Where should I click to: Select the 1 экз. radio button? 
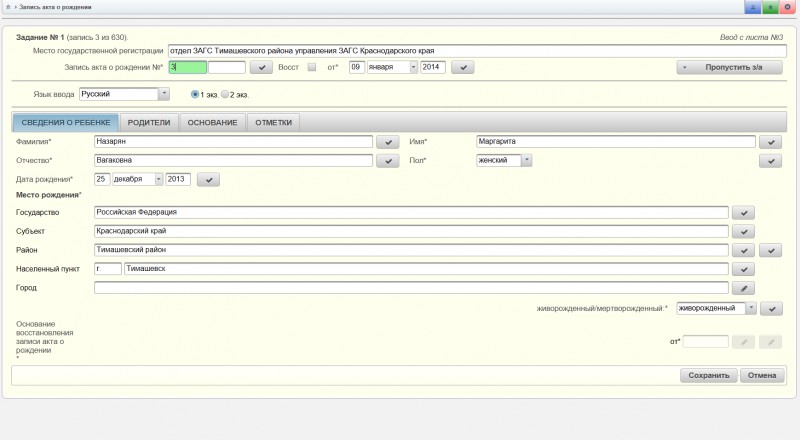pos(194,94)
